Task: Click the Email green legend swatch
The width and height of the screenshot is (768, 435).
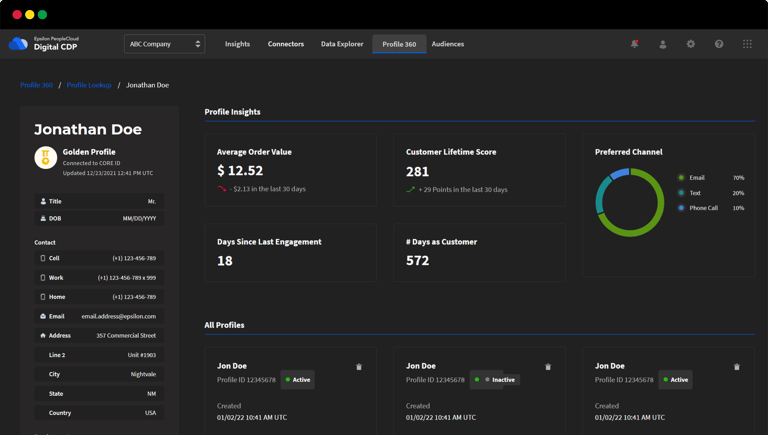Action: click(681, 178)
